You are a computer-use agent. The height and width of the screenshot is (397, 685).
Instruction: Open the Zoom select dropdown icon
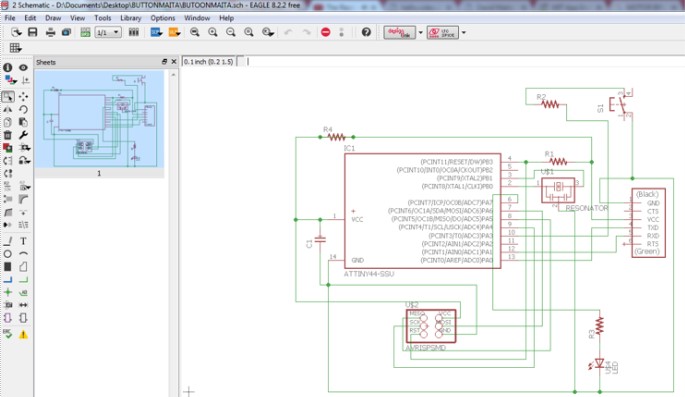click(268, 32)
